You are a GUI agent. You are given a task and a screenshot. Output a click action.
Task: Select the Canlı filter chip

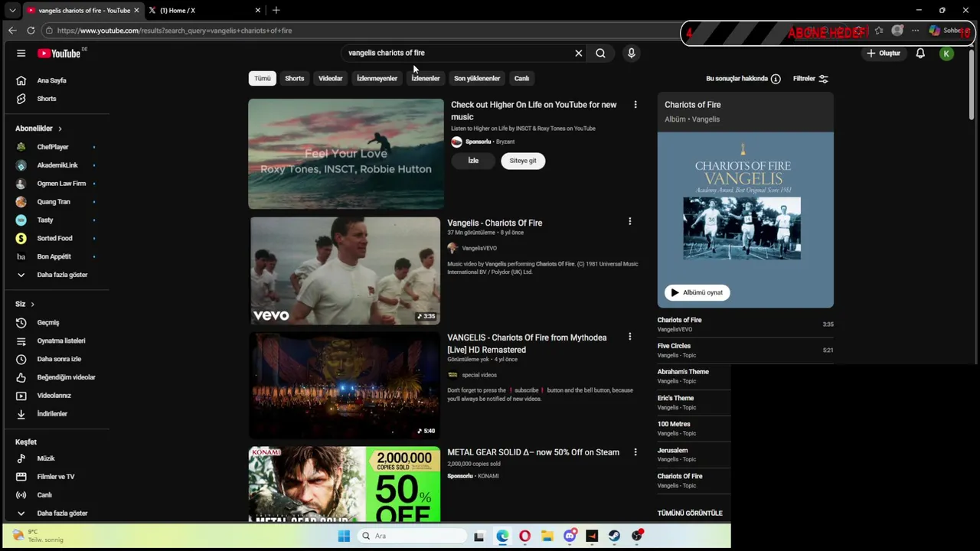521,78
